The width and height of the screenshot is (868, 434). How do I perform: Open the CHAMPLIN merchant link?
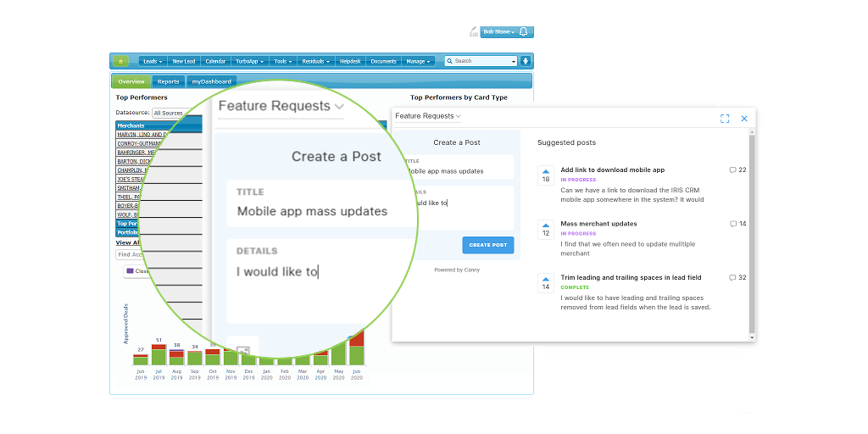(131, 170)
